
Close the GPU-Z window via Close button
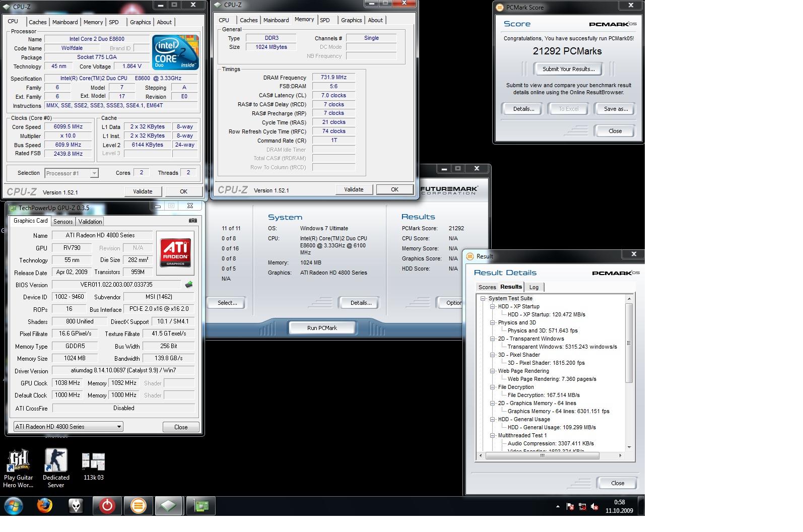tap(181, 427)
